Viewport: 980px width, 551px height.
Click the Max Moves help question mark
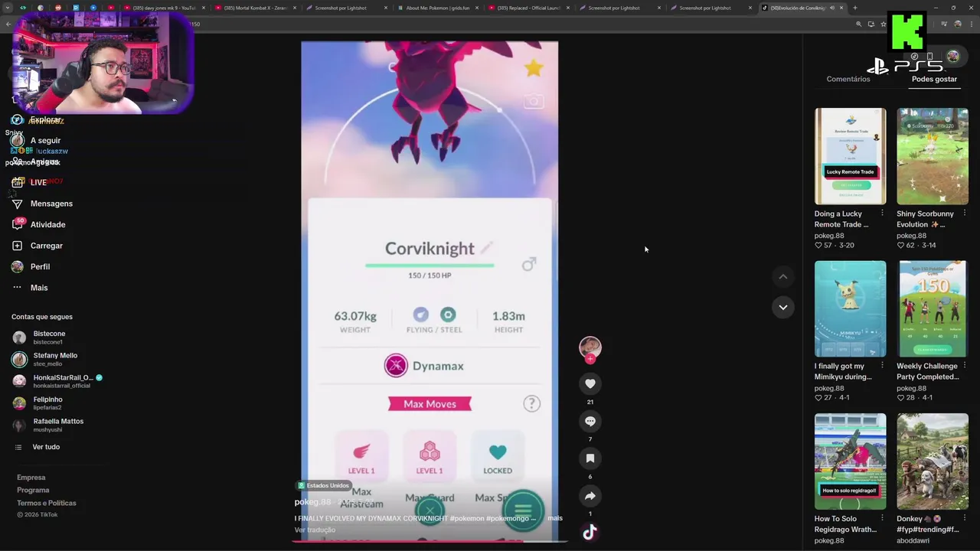pos(531,404)
